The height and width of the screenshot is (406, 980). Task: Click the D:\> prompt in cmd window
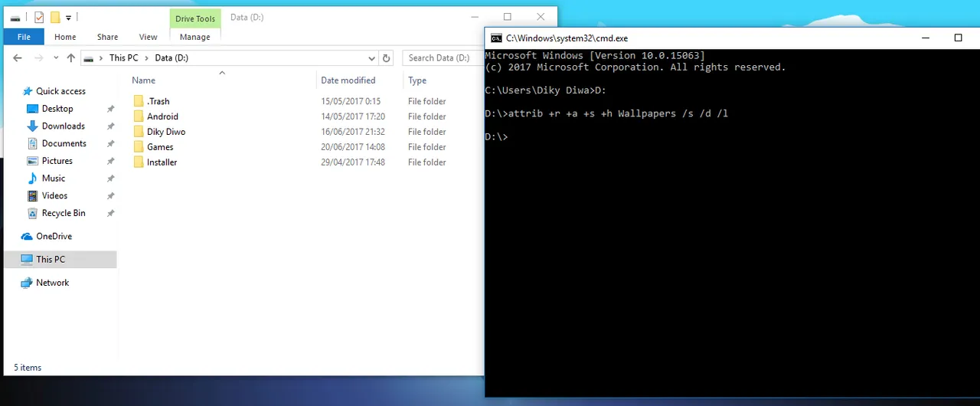point(496,137)
